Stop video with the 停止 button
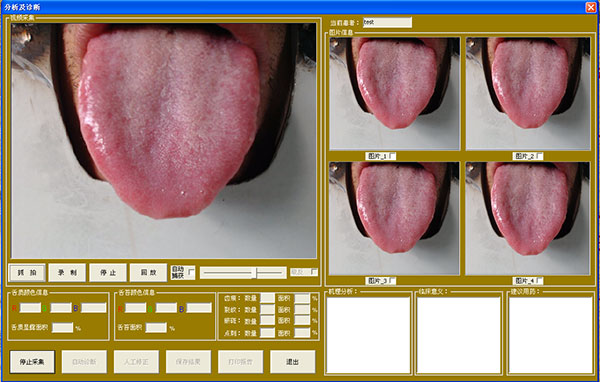 [x=108, y=273]
